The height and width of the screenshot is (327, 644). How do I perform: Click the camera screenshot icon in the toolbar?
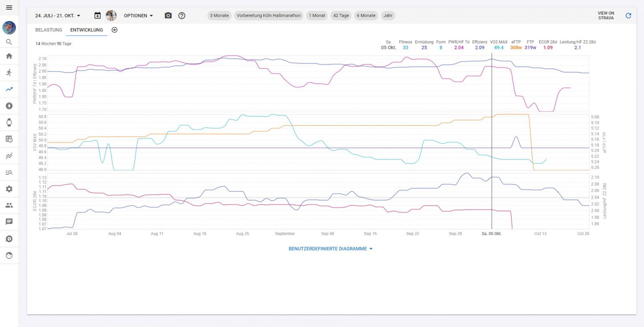pyautogui.click(x=168, y=16)
